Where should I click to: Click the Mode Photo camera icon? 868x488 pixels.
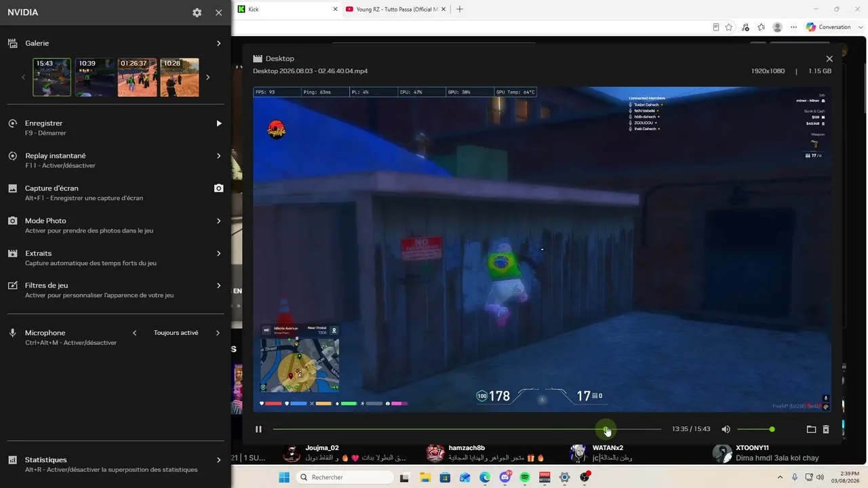pos(12,221)
